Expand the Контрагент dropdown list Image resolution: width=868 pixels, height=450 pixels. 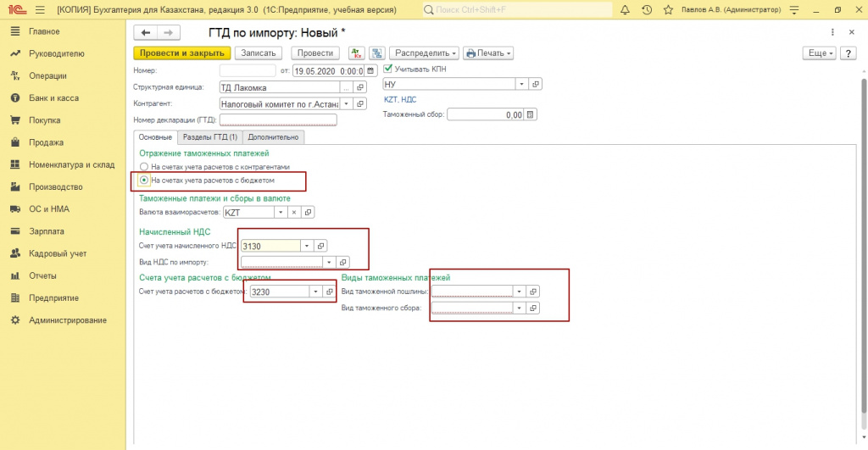pyautogui.click(x=347, y=103)
